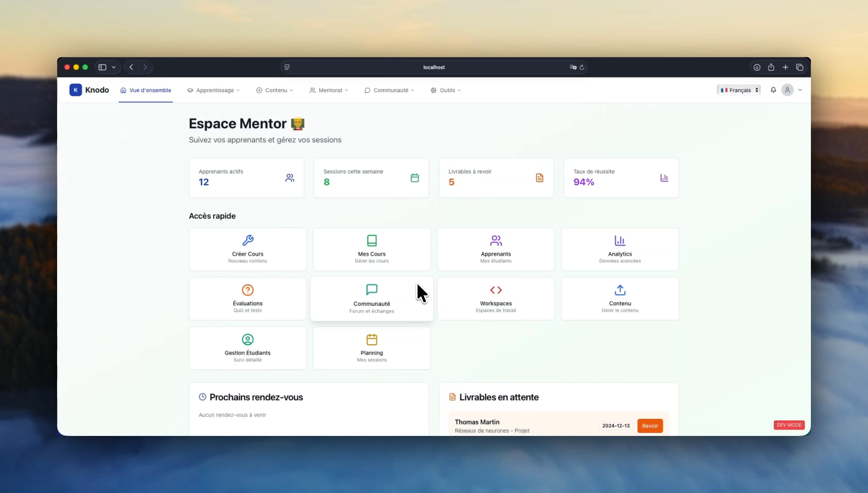The image size is (868, 493).
Task: Expand the Apprentissage nav dropdown
Action: 213,90
